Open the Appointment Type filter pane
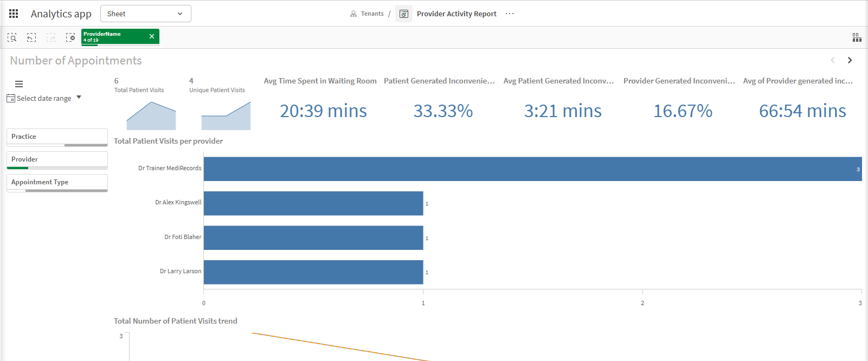Image resolution: width=868 pixels, height=361 pixels. pos(57,183)
